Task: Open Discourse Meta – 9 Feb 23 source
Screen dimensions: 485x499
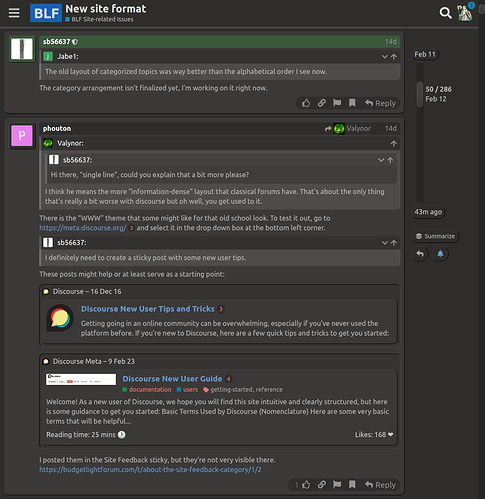Action: click(x=94, y=361)
